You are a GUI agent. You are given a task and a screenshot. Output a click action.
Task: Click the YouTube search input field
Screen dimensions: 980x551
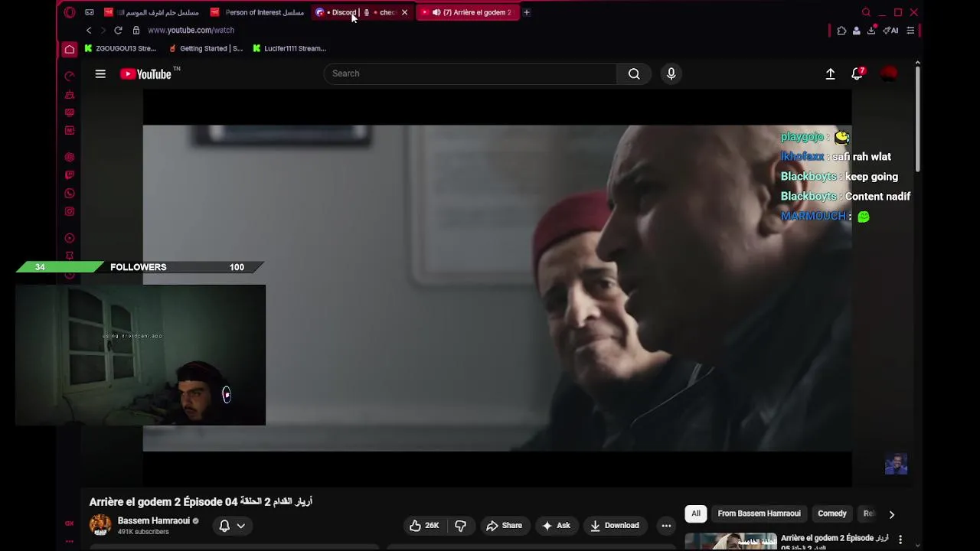[470, 73]
